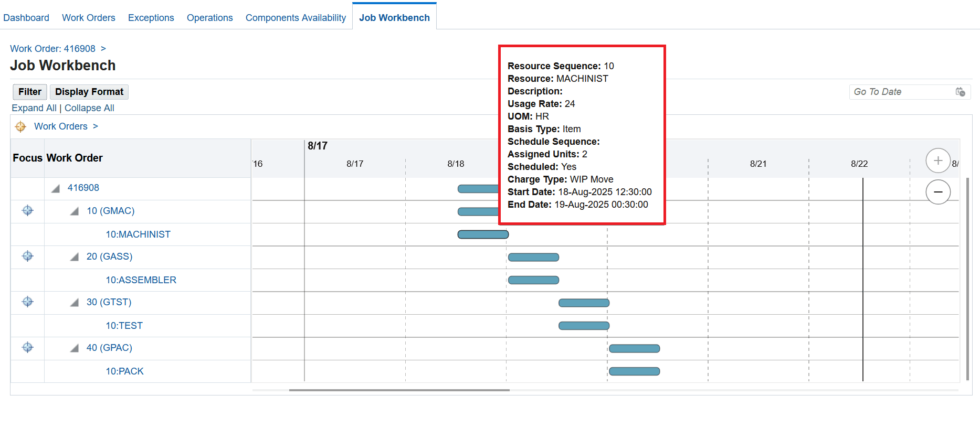980x428 pixels.
Task: Open the Dashboard tab
Action: click(26, 18)
